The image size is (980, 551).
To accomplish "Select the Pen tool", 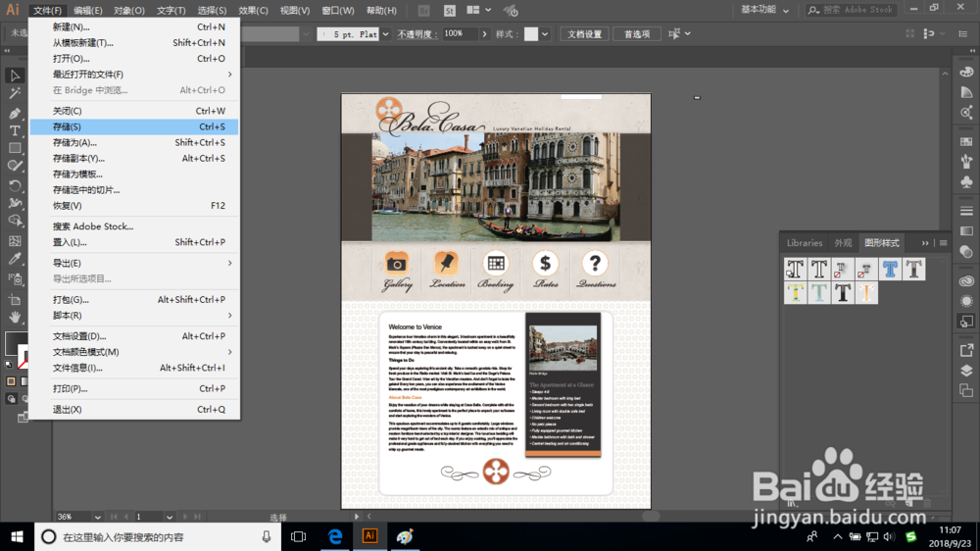I will point(15,113).
